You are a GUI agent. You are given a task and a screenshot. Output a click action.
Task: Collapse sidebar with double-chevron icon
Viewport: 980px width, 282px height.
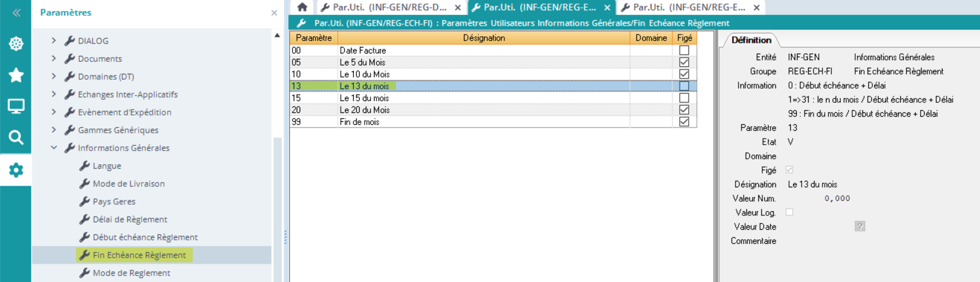tap(16, 12)
